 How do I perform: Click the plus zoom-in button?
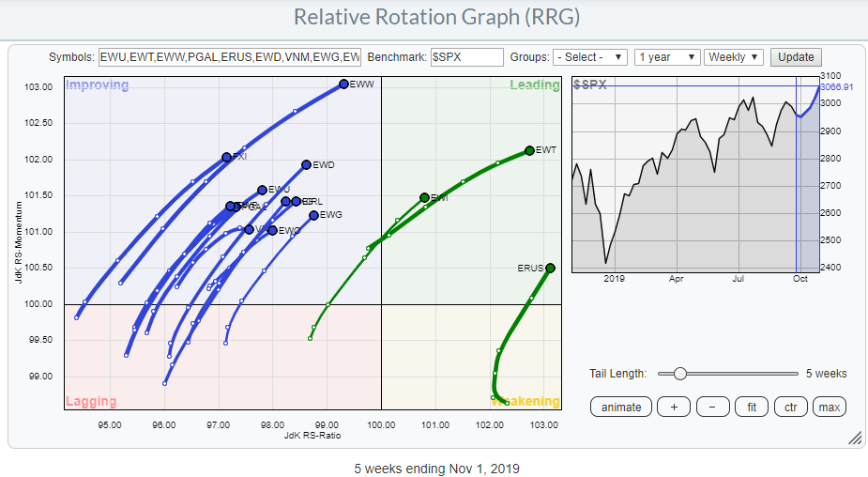[x=673, y=407]
